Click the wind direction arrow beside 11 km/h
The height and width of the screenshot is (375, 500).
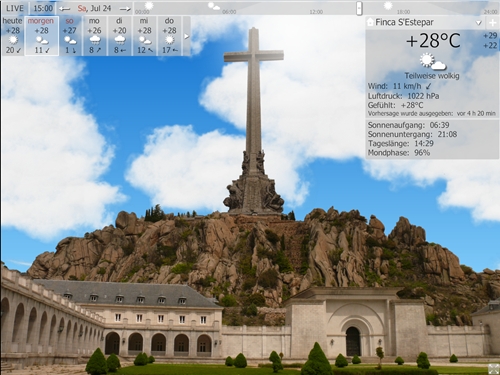(428, 86)
